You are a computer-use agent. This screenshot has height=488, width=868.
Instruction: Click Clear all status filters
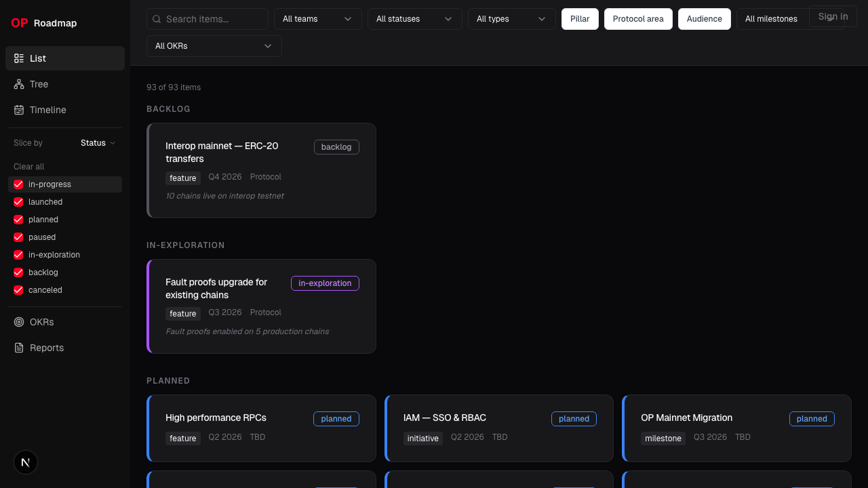click(28, 167)
